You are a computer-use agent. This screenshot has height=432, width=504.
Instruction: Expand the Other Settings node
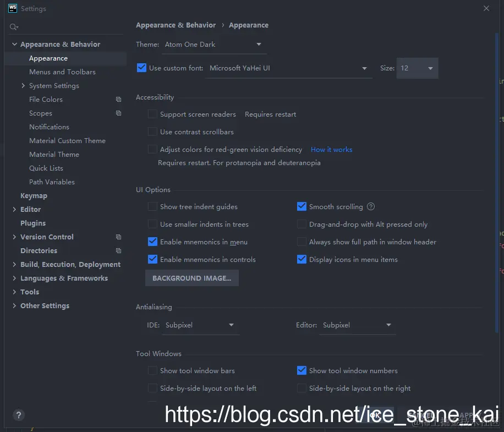point(14,305)
